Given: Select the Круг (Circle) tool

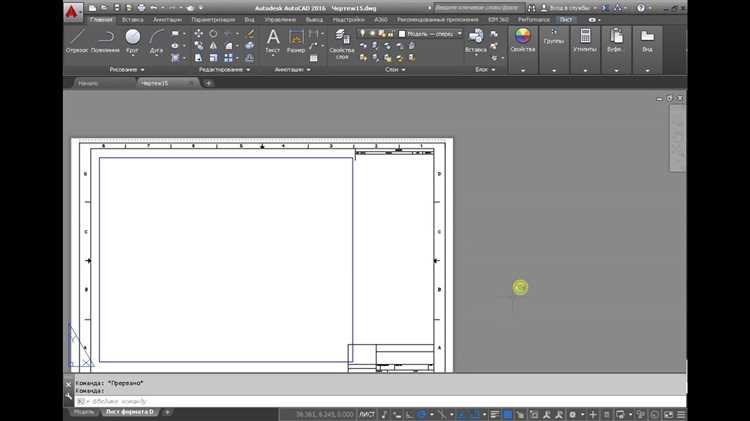Looking at the screenshot, I should click(132, 40).
